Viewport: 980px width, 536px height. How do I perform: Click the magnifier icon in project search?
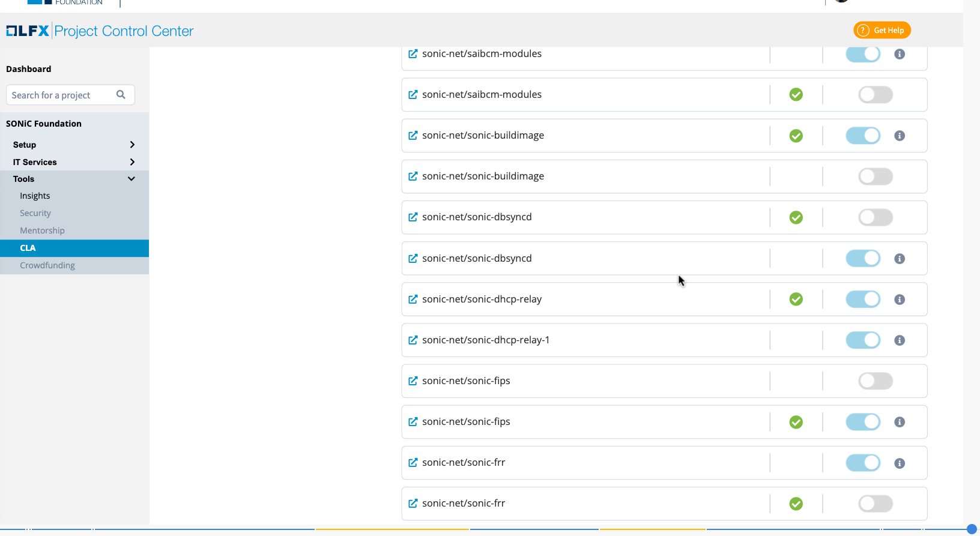point(121,95)
